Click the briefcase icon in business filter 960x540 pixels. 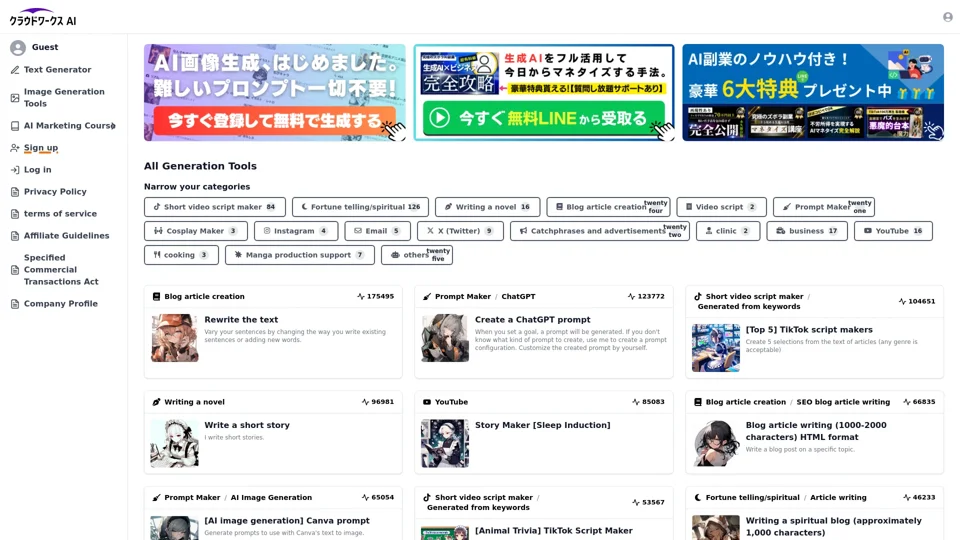pos(781,231)
